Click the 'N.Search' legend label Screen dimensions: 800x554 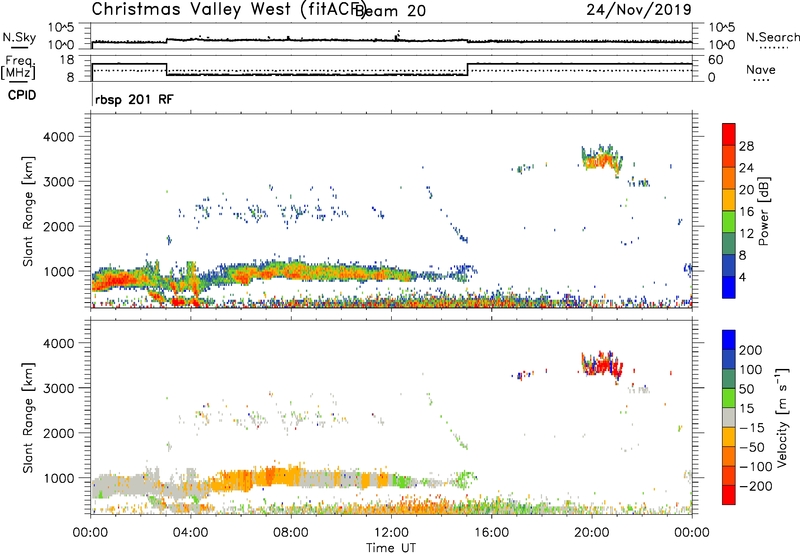pyautogui.click(x=772, y=37)
